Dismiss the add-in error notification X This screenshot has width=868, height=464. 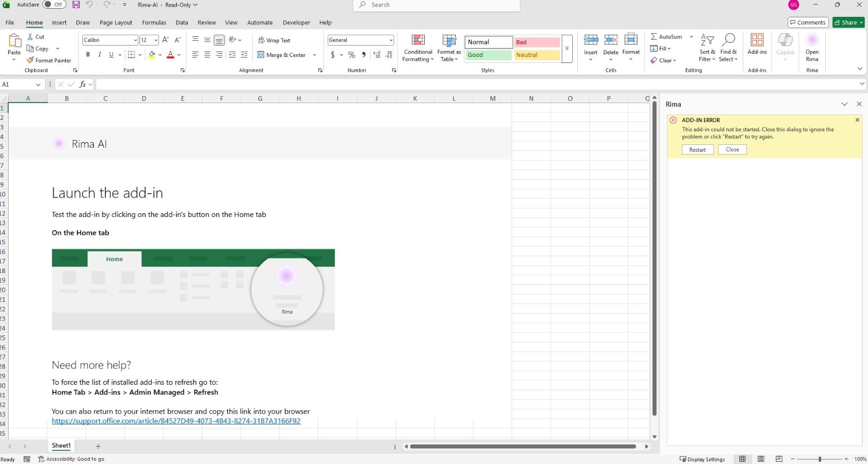(x=857, y=120)
